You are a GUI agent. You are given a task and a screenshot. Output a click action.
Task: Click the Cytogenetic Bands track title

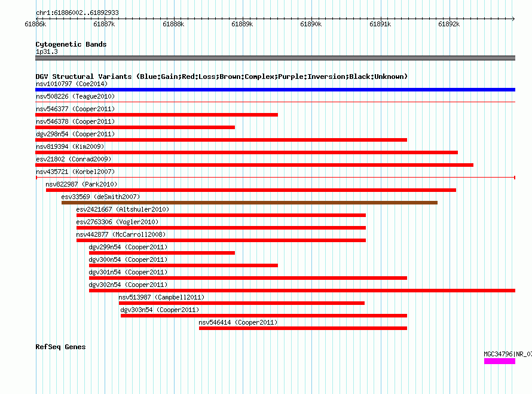click(x=71, y=44)
